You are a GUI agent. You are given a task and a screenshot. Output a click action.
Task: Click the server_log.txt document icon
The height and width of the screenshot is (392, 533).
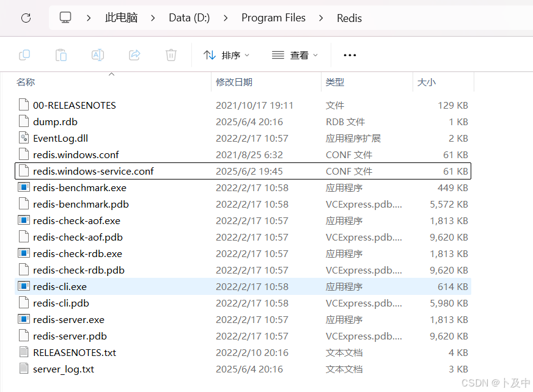coord(24,368)
